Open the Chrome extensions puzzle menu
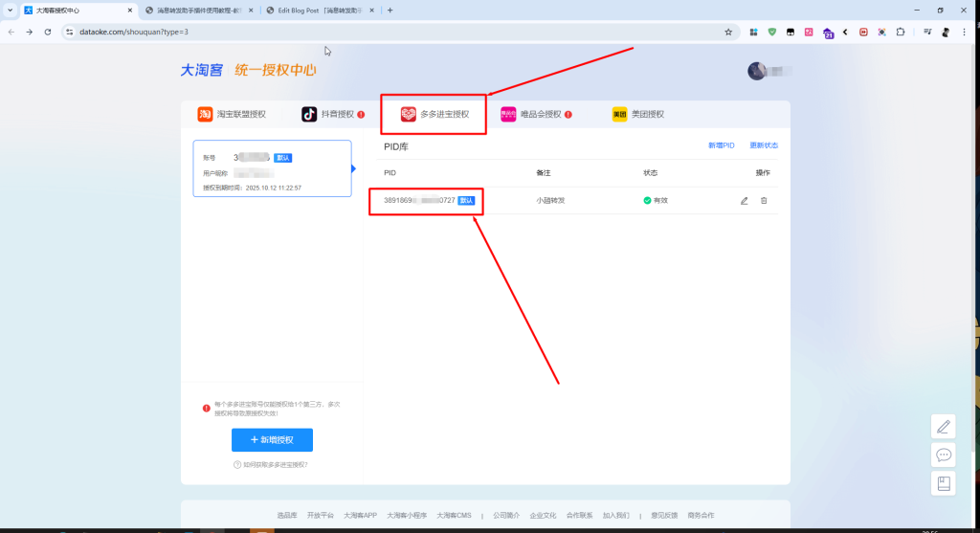 coord(900,32)
